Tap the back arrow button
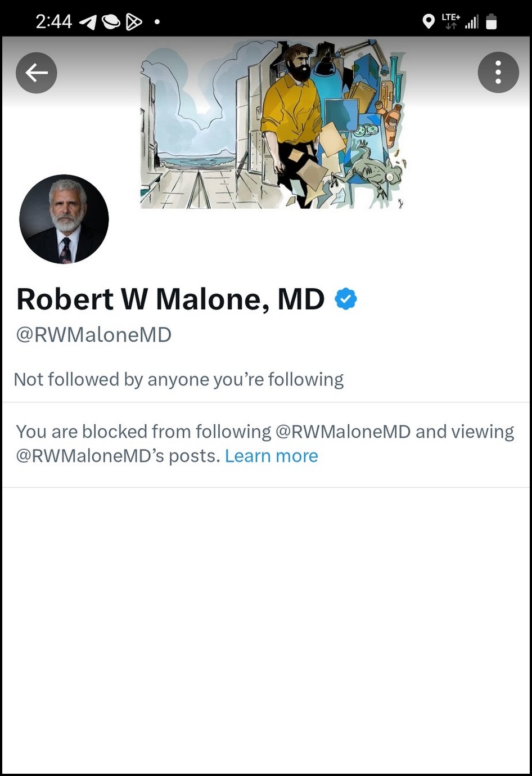This screenshot has width=532, height=776. pyautogui.click(x=37, y=73)
